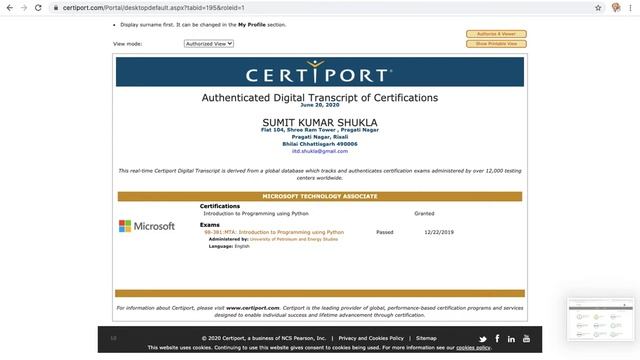Open University of Petroleum and Energy Studies link
640x360 pixels.
click(x=294, y=239)
